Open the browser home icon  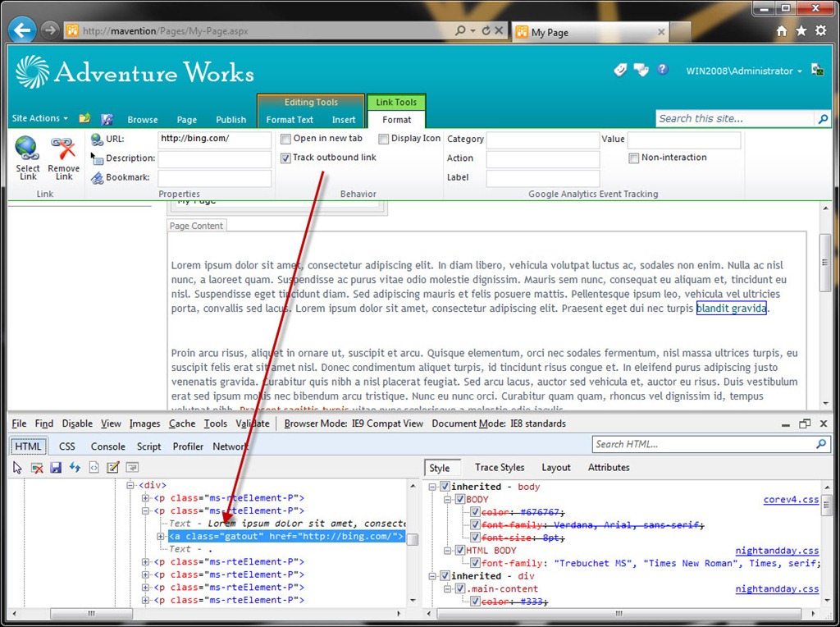[x=782, y=31]
